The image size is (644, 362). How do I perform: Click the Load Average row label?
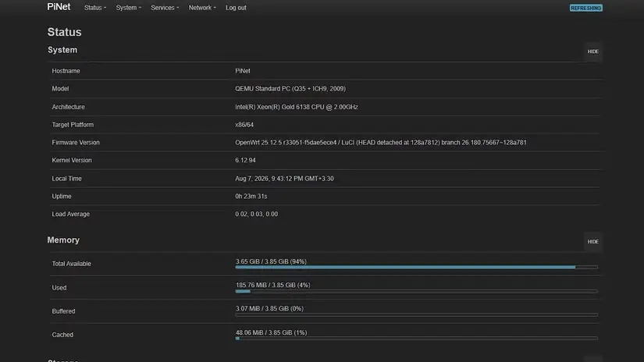(x=70, y=214)
